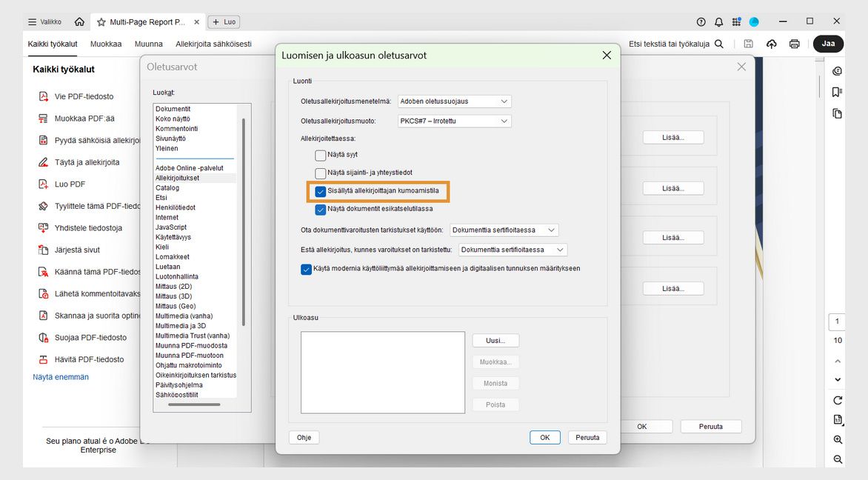868x480 pixels.
Task: Click the Jaa share button
Action: coord(828,44)
